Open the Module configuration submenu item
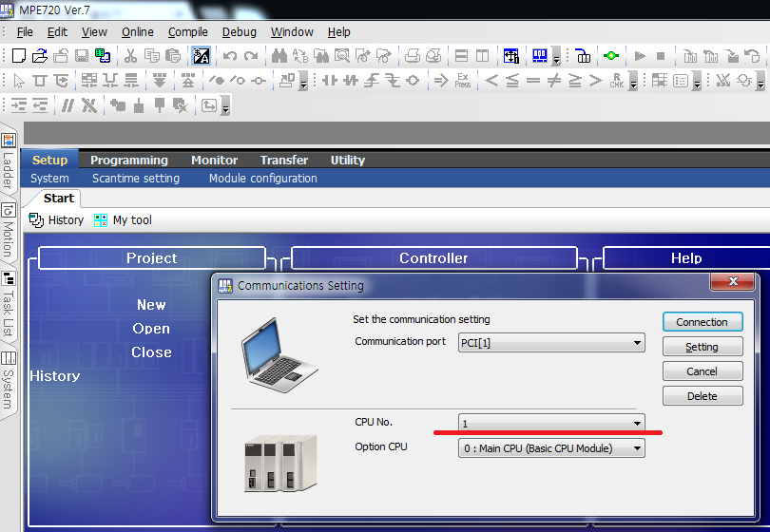770x532 pixels. click(262, 179)
